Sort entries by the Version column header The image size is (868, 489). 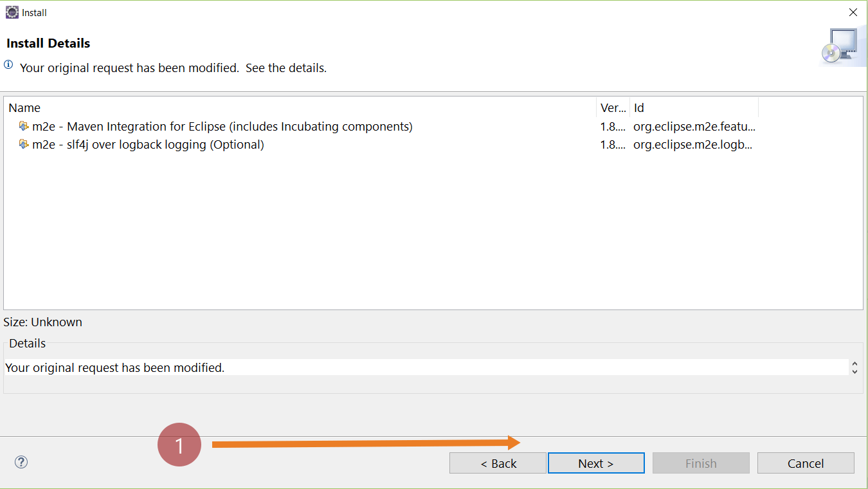pyautogui.click(x=612, y=107)
